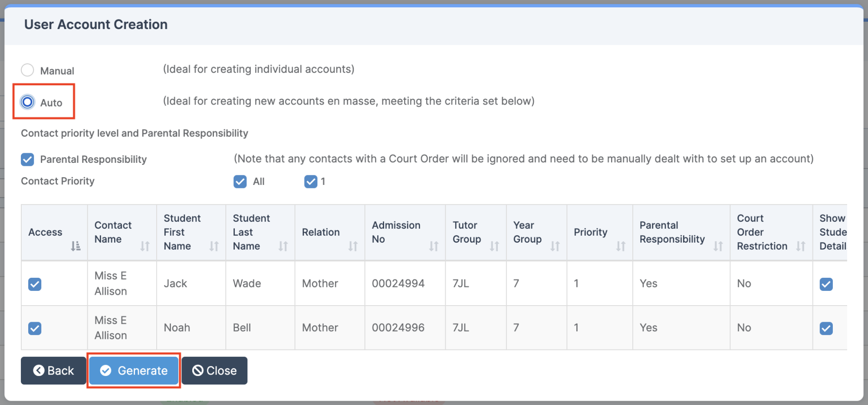Click the Relation header text
Image resolution: width=868 pixels, height=405 pixels.
click(x=321, y=232)
